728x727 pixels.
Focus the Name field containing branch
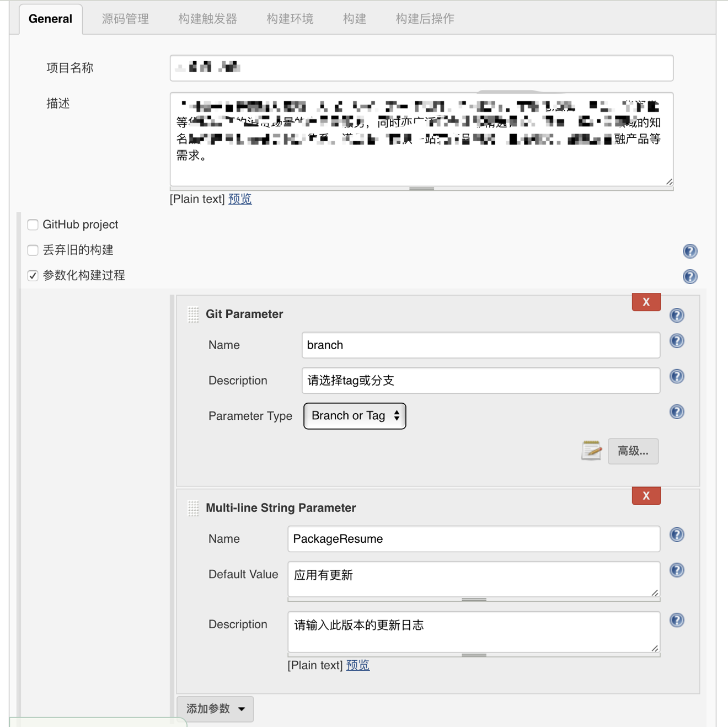[x=481, y=345]
